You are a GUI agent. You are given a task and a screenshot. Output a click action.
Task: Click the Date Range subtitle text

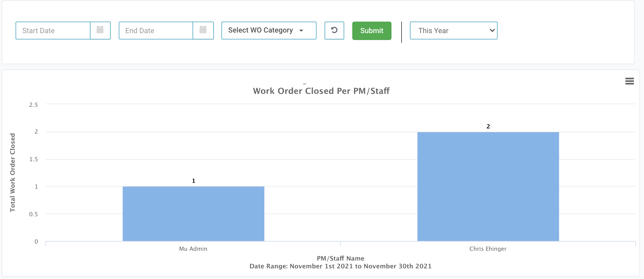tap(340, 266)
